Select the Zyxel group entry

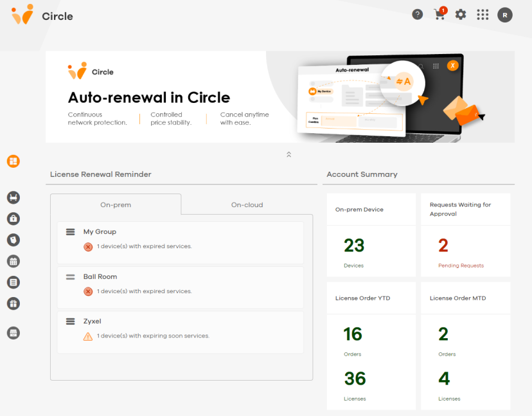pyautogui.click(x=181, y=332)
